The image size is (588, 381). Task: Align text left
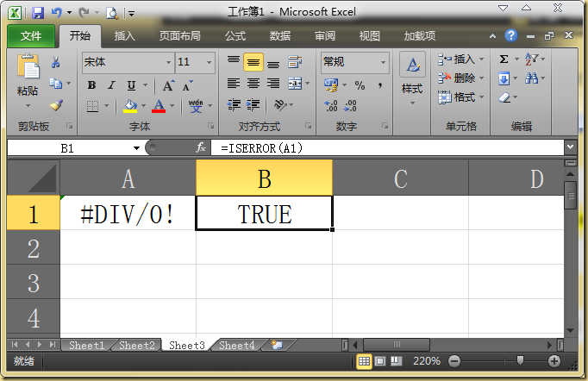click(x=234, y=84)
